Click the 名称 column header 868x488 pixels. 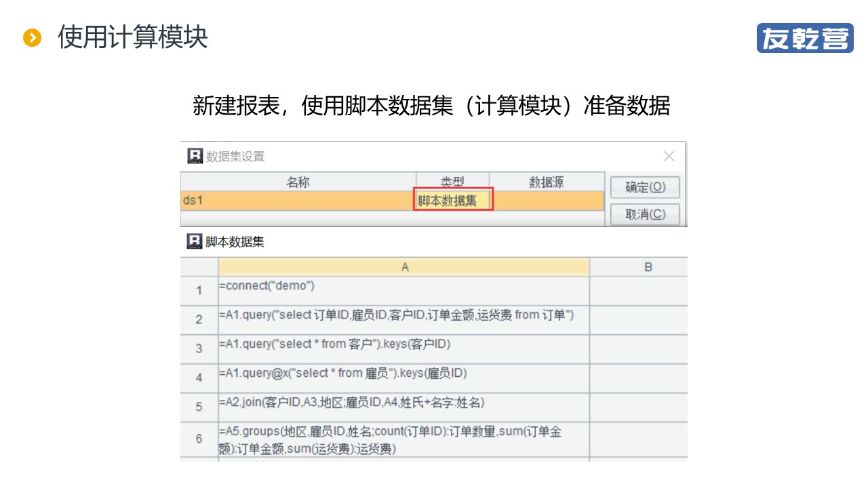tap(298, 182)
